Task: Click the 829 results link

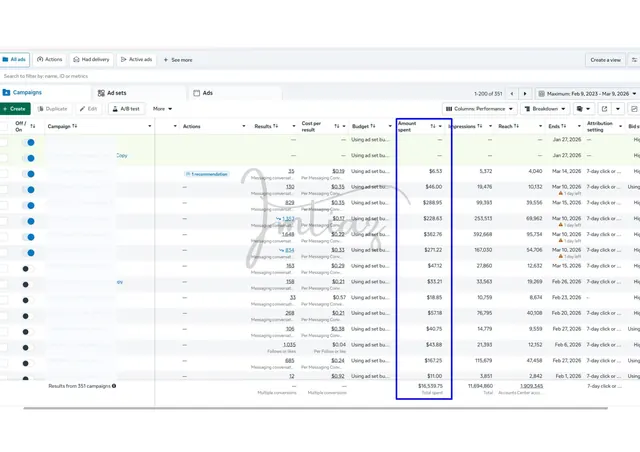Action: point(290,203)
